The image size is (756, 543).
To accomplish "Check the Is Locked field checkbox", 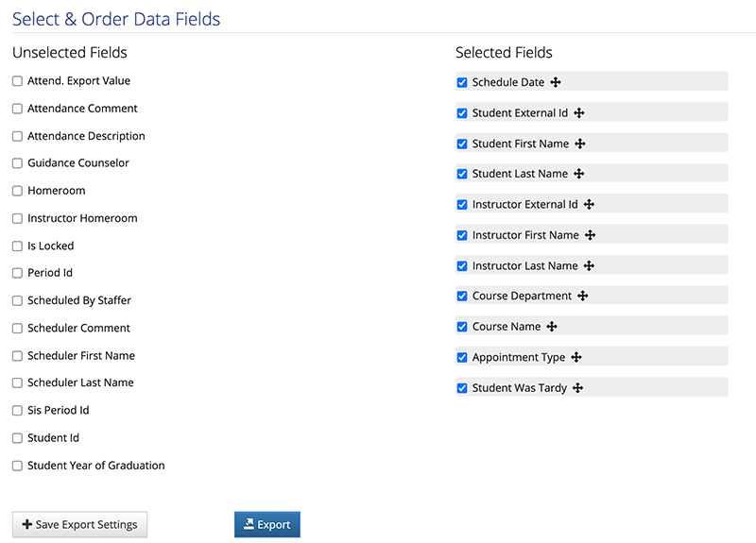I will pos(17,246).
